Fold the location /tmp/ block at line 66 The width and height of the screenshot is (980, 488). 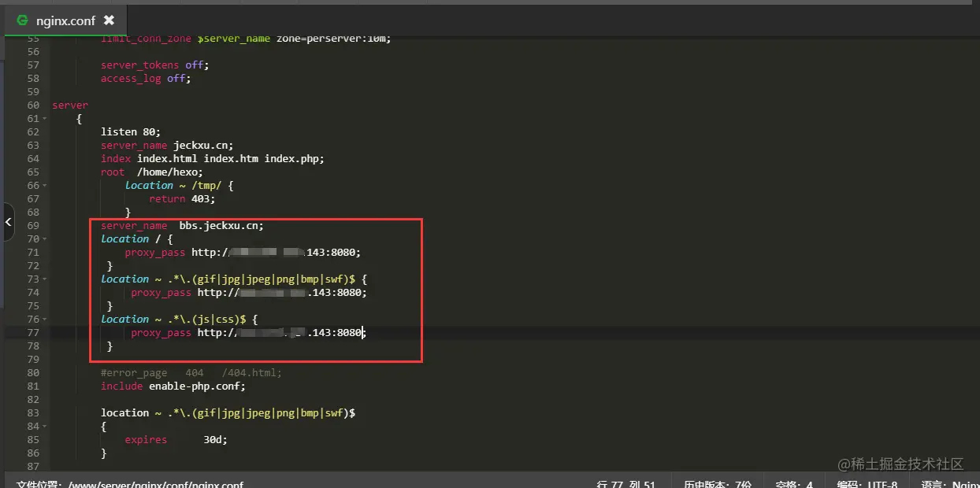(x=44, y=186)
